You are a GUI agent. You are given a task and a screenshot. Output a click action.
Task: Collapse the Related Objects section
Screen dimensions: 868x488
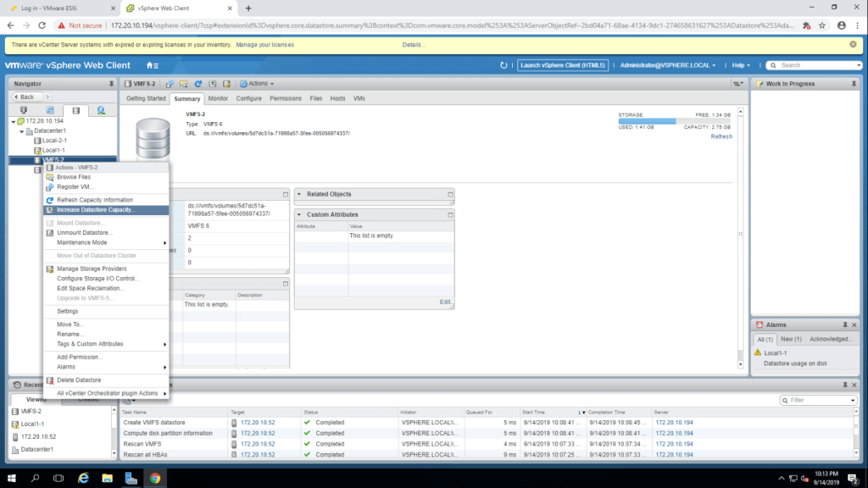click(x=299, y=195)
